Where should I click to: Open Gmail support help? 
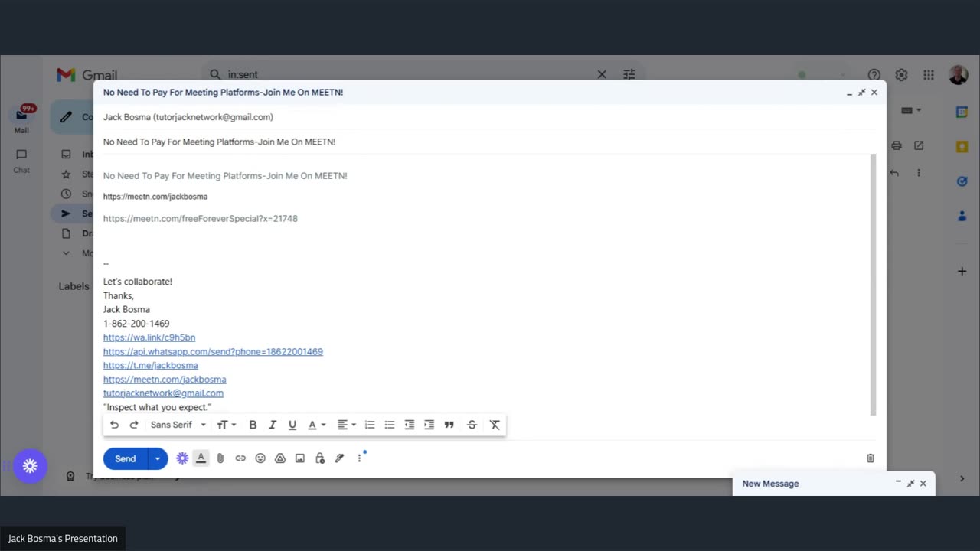point(874,74)
